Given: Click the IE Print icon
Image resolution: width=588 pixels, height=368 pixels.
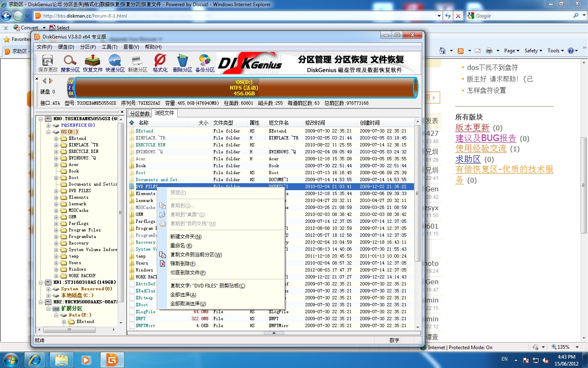Looking at the screenshot, I should [x=489, y=51].
